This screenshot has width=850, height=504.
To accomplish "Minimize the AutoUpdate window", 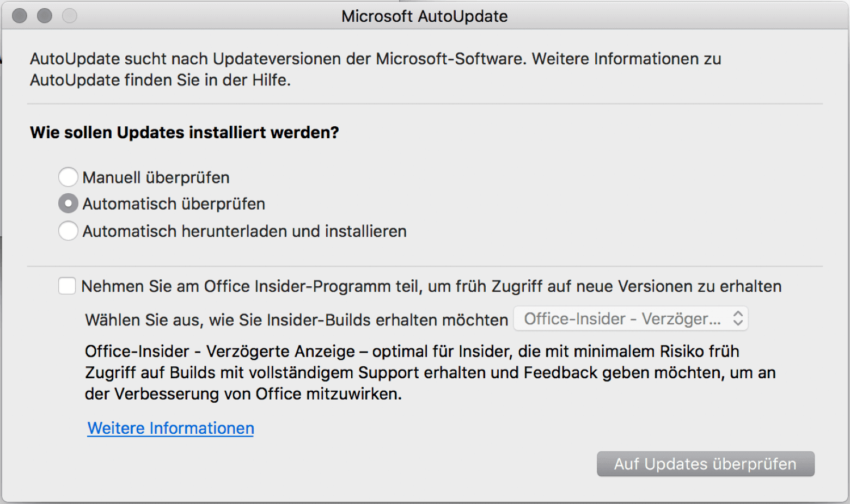I will click(x=45, y=16).
